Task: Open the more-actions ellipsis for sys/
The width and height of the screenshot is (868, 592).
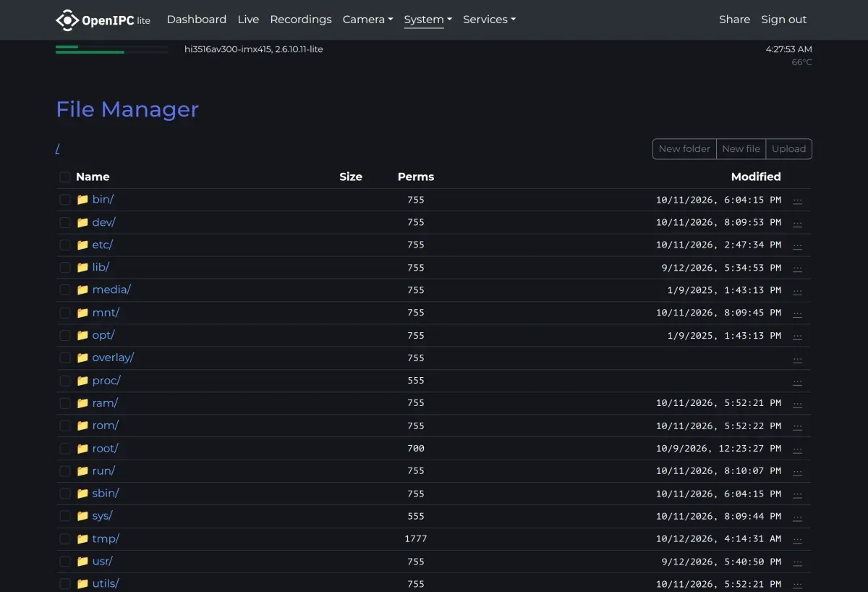Action: click(797, 516)
